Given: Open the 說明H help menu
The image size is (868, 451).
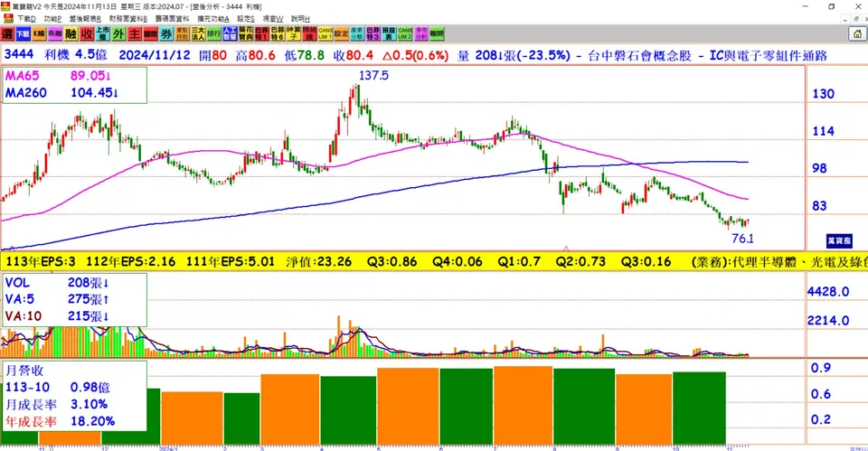Looking at the screenshot, I should (x=300, y=19).
